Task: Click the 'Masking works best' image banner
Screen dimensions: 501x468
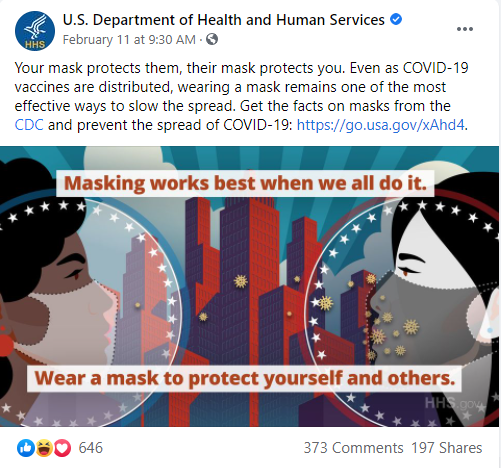Action: tap(245, 183)
